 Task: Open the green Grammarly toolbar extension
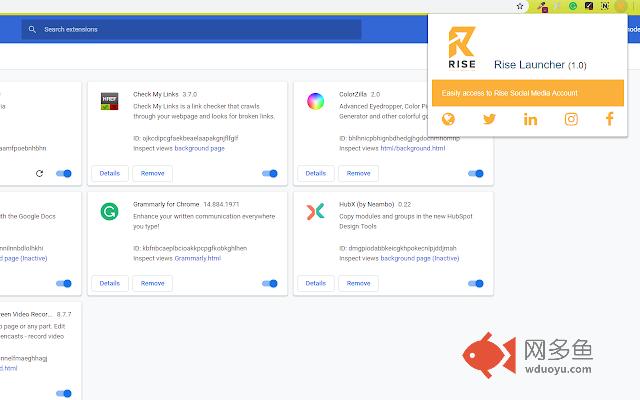(x=573, y=6)
